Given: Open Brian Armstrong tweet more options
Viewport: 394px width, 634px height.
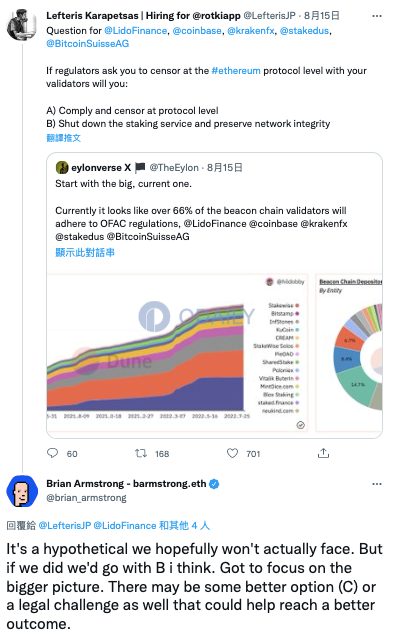Looking at the screenshot, I should point(377,484).
